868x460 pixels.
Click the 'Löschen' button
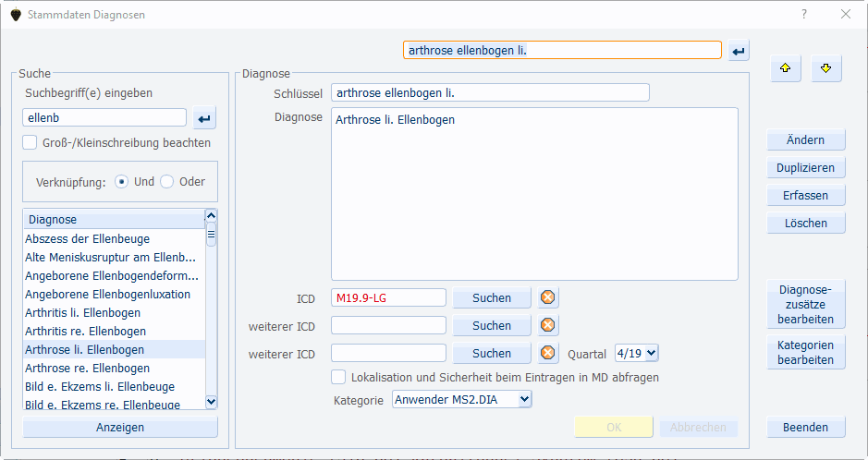pos(805,223)
